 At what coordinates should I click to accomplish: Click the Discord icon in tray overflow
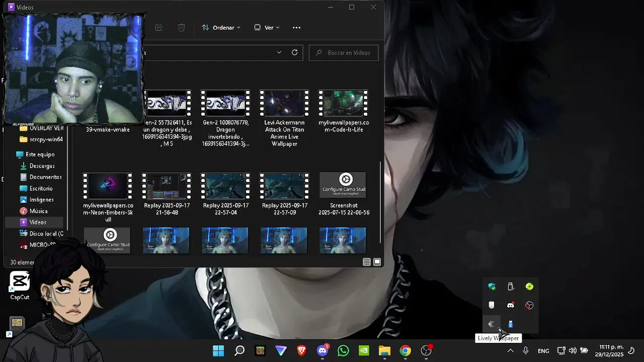(x=511, y=305)
